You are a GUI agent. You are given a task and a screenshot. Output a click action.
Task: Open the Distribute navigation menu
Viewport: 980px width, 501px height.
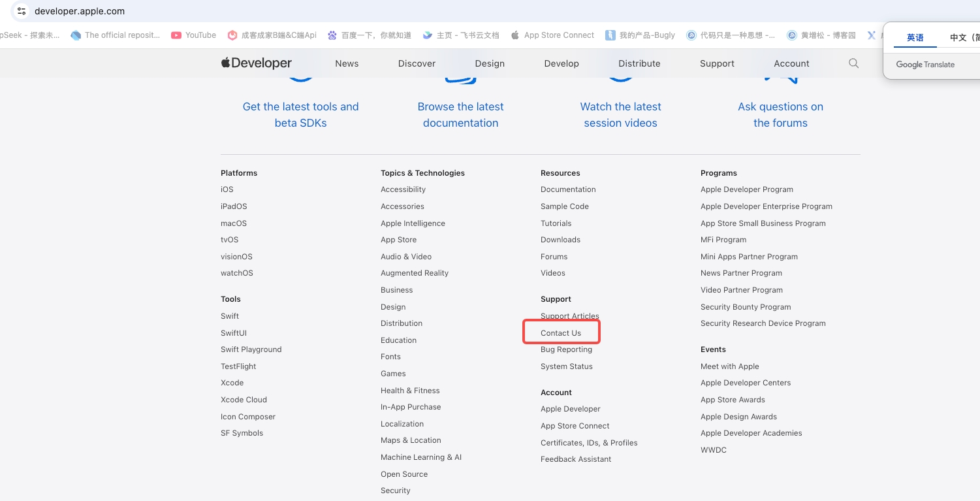639,63
